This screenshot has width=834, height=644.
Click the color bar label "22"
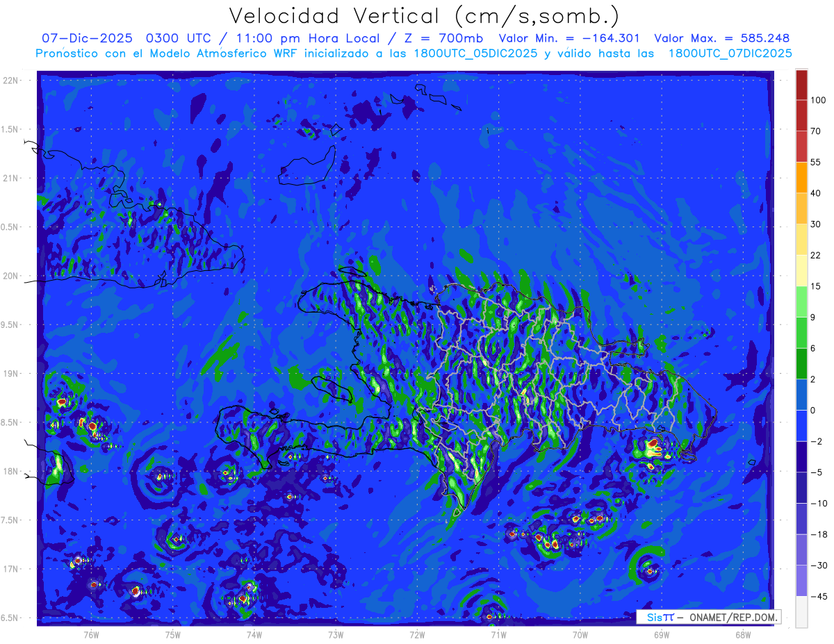[x=817, y=255]
